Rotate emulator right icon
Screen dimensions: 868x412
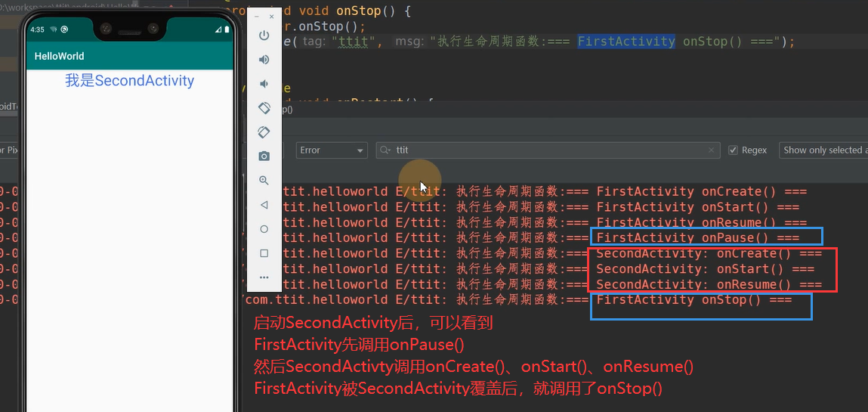264,132
